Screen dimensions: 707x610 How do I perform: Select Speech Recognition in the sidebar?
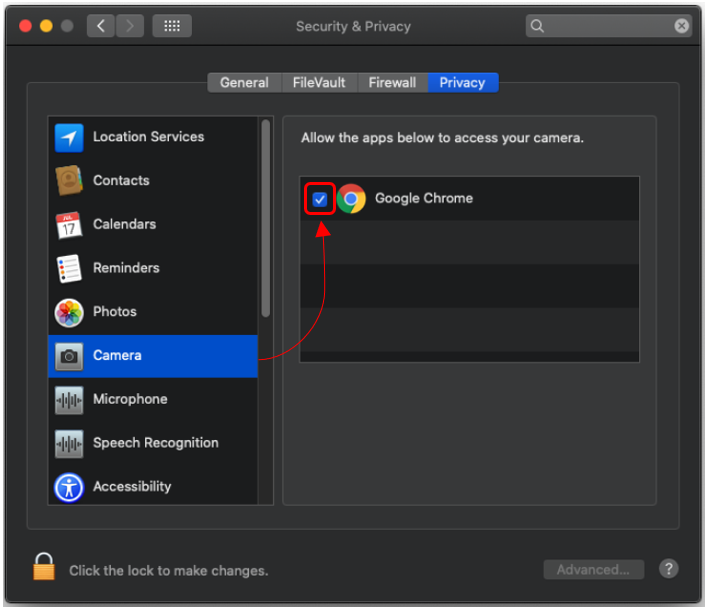154,443
